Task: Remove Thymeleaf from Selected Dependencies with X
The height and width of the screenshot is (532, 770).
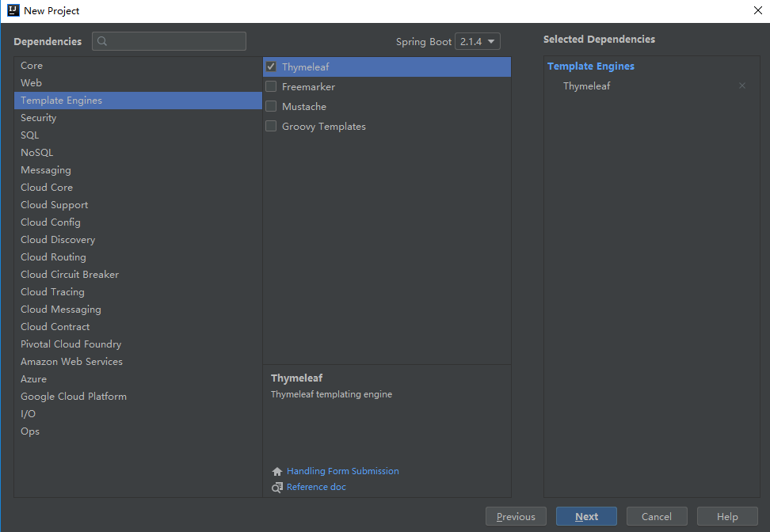Action: pos(742,85)
